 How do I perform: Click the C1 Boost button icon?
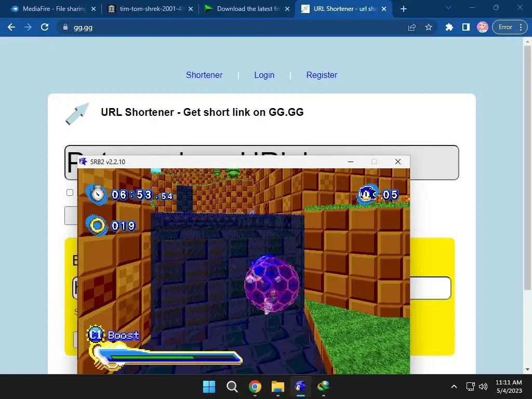pyautogui.click(x=96, y=335)
